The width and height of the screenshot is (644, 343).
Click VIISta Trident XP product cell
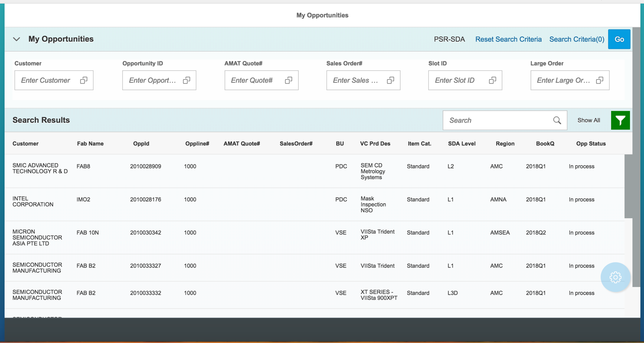[378, 235]
